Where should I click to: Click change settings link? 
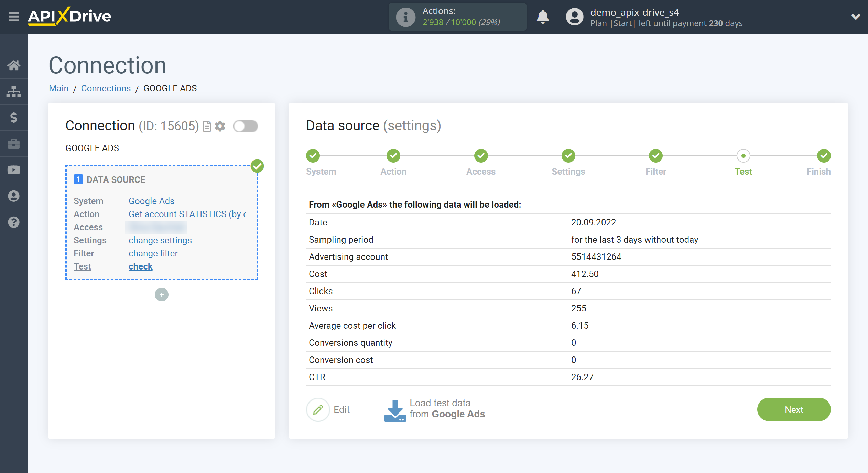160,240
